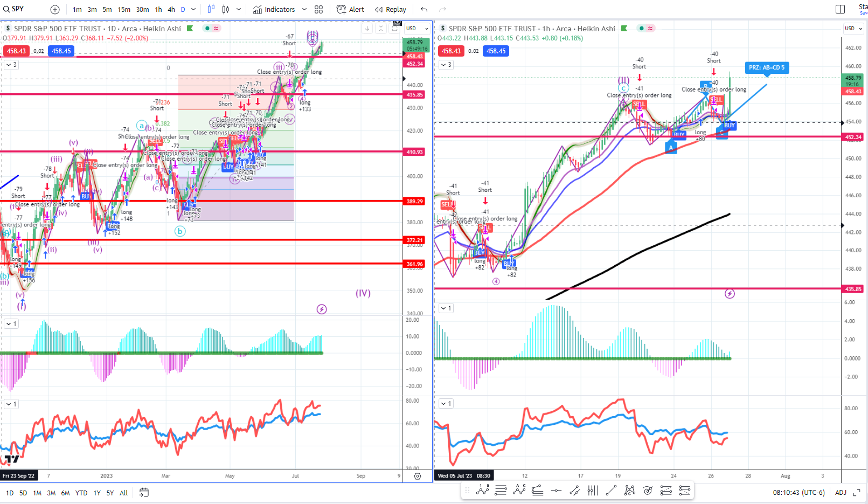Viewport: 868px width, 504px height.
Task: Select the 1D date range
Action: 10,493
